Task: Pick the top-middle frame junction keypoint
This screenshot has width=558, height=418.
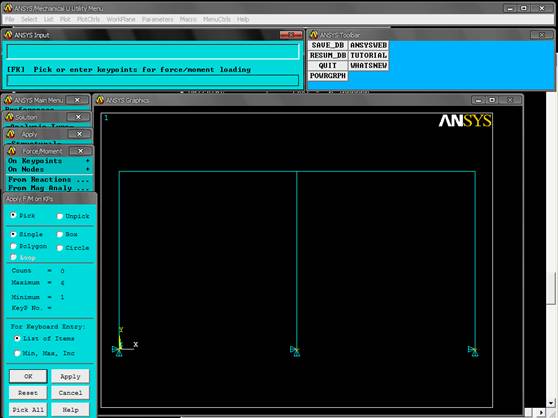Action: 296,172
